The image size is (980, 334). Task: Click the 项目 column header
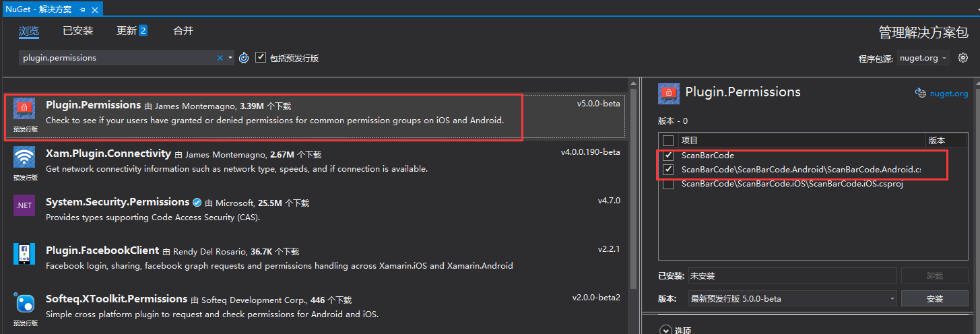tap(690, 141)
